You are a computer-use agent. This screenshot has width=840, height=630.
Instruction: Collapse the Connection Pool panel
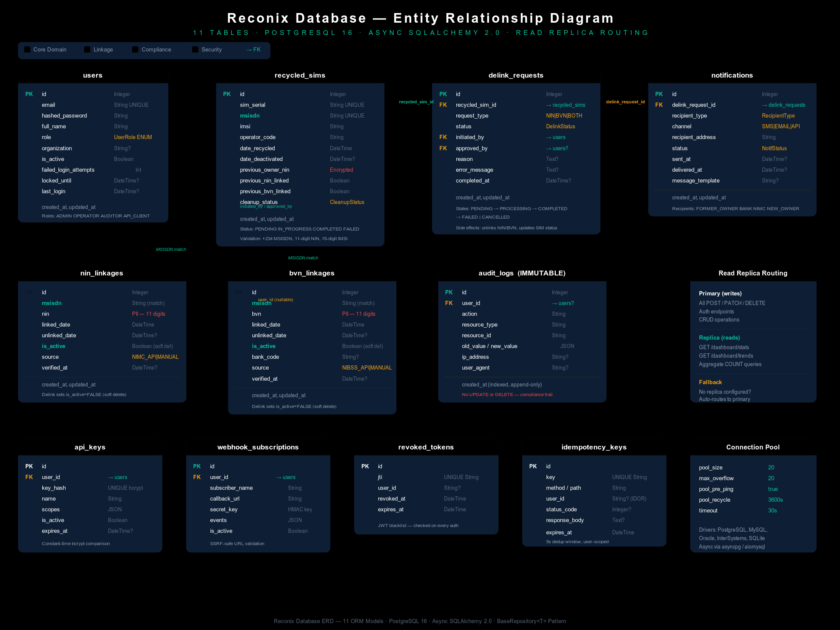click(753, 447)
